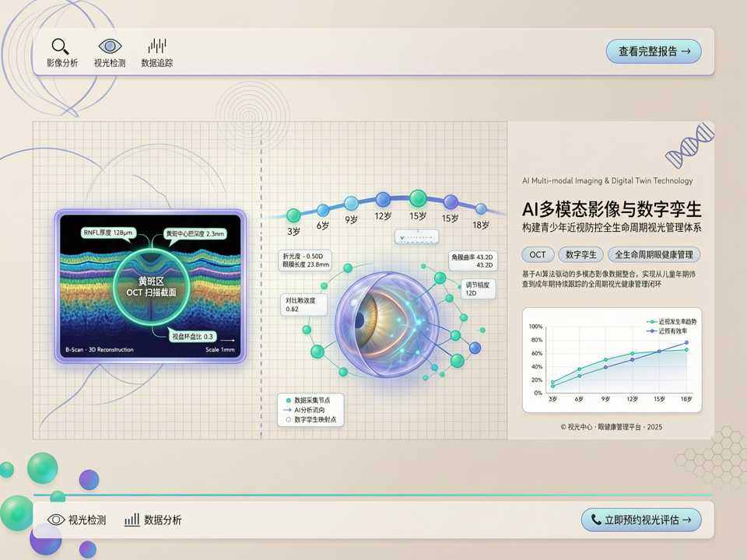Click the Scale 1mm label
Image resolution: width=747 pixels, height=560 pixels.
220,349
